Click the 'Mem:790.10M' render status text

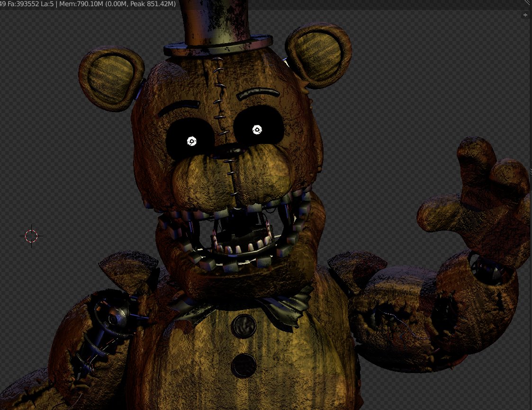point(81,4)
